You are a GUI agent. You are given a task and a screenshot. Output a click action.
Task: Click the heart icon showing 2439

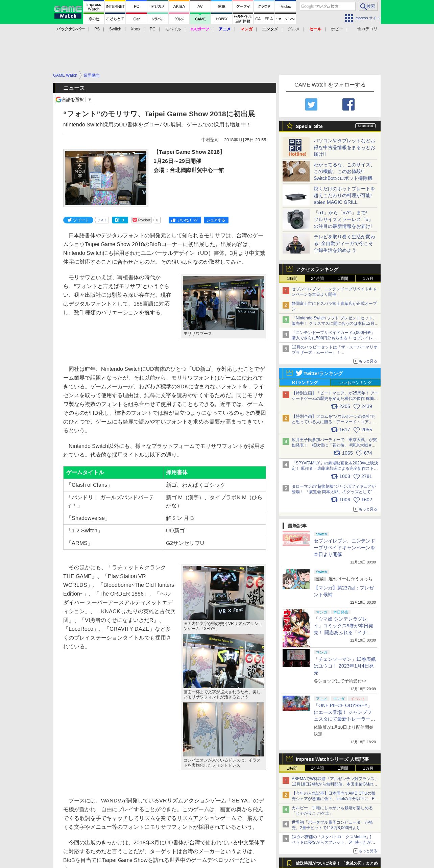[356, 407]
